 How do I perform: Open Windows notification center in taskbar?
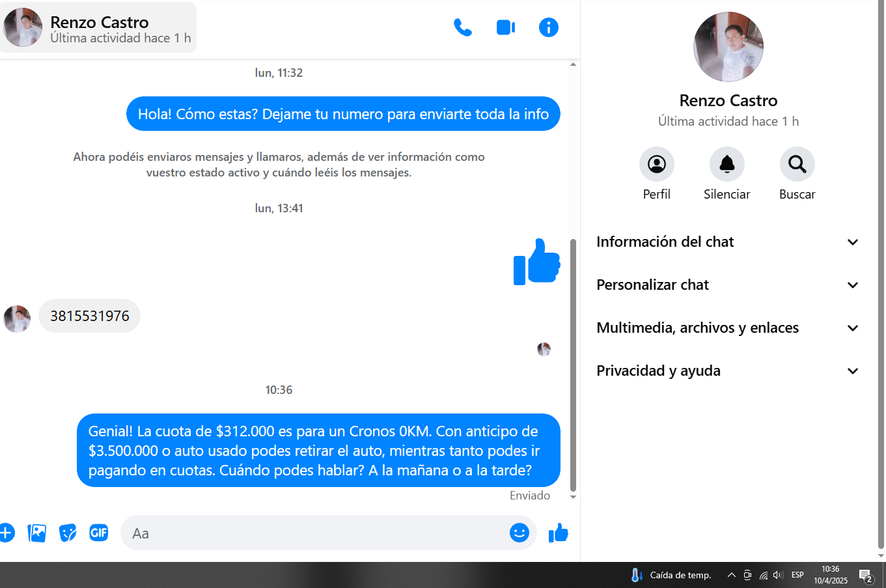[866, 576]
